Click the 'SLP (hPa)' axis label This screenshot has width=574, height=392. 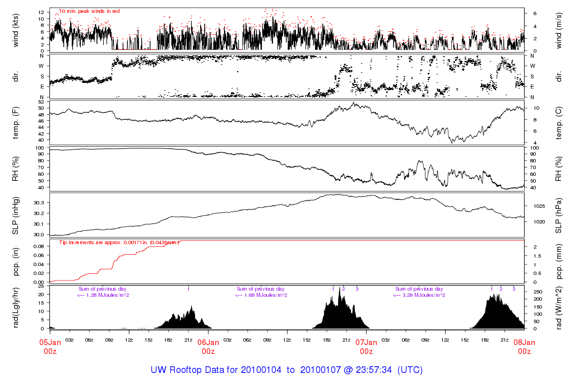558,216
